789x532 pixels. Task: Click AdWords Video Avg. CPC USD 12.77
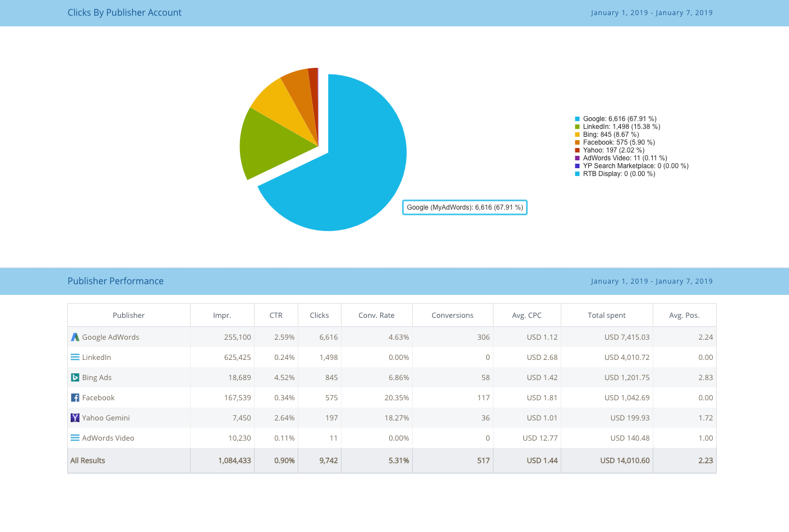pos(540,438)
